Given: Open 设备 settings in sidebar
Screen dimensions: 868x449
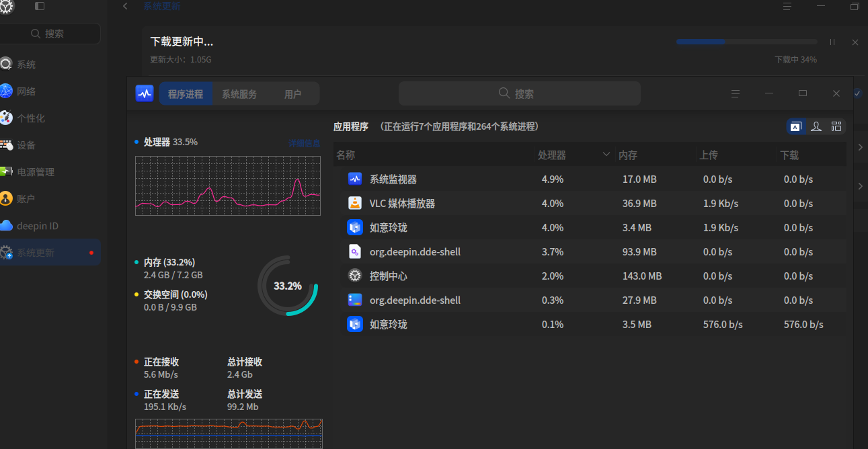Looking at the screenshot, I should pos(50,145).
